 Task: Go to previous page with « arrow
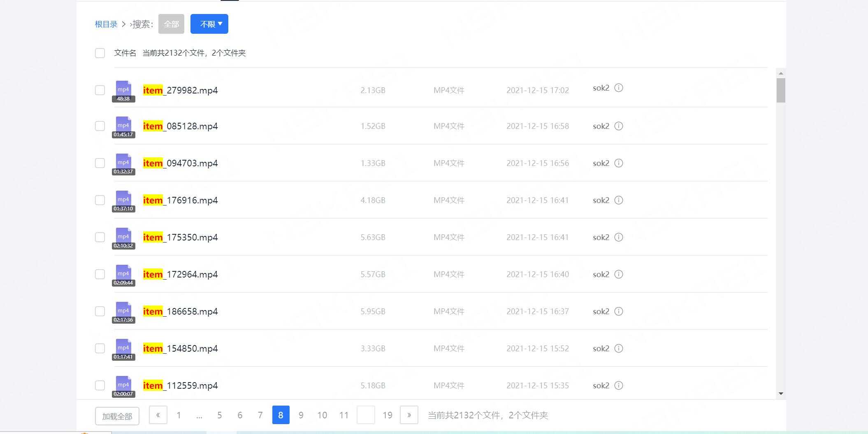point(158,415)
